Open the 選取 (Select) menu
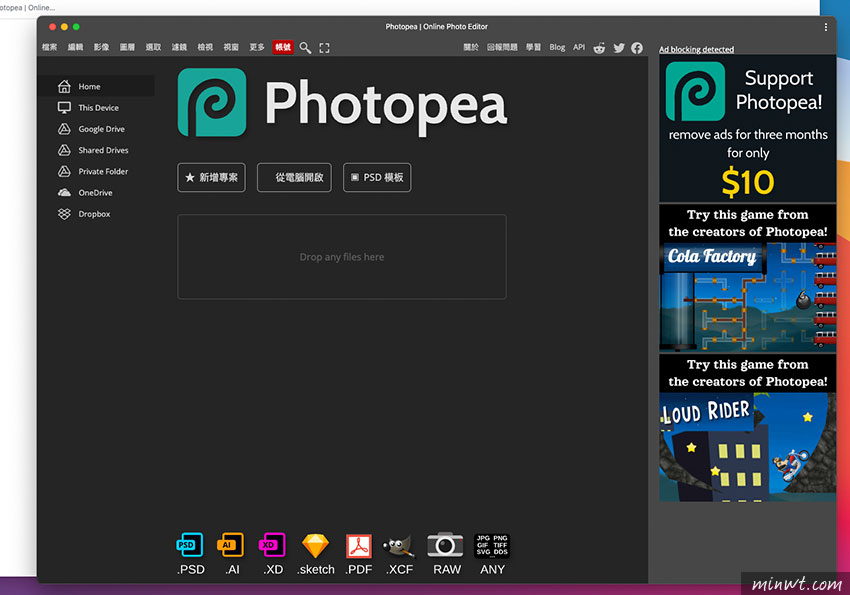Screen dimensions: 850x595 point(153,47)
